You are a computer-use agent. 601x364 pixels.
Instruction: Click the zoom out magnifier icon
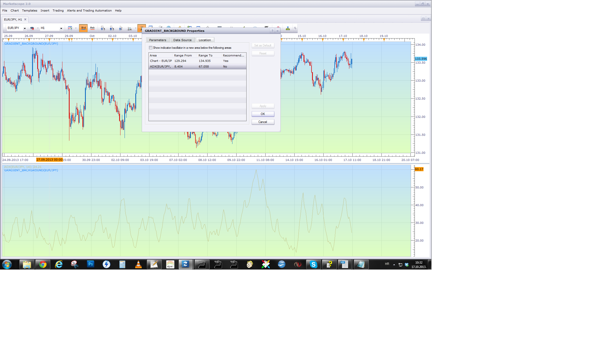112,28
